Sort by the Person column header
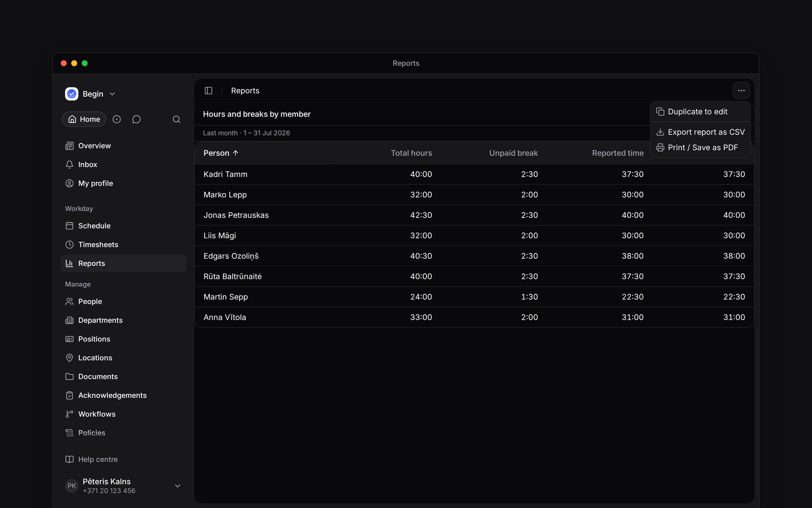812x508 pixels. tap(221, 153)
